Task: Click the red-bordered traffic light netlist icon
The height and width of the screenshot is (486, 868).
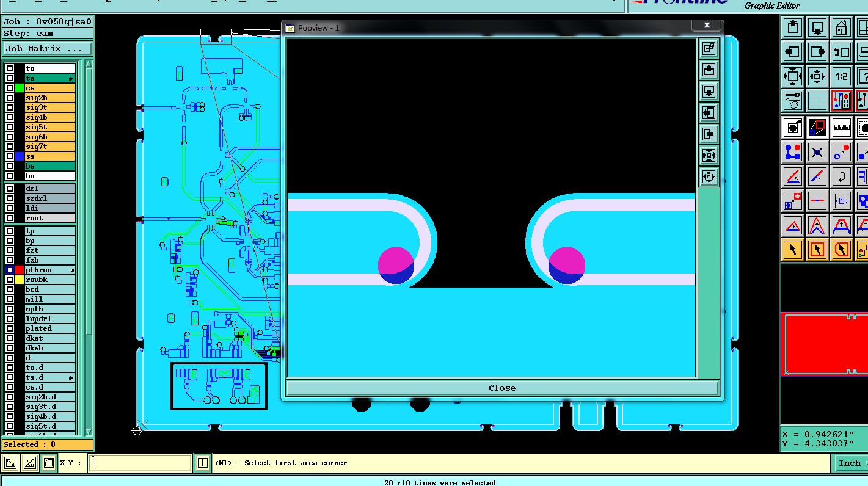Action: coord(842,101)
